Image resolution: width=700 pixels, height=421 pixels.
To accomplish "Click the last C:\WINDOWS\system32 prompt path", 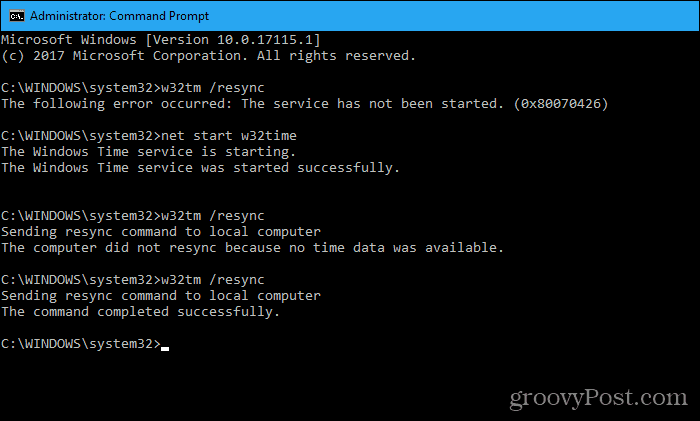I will click(x=80, y=344).
